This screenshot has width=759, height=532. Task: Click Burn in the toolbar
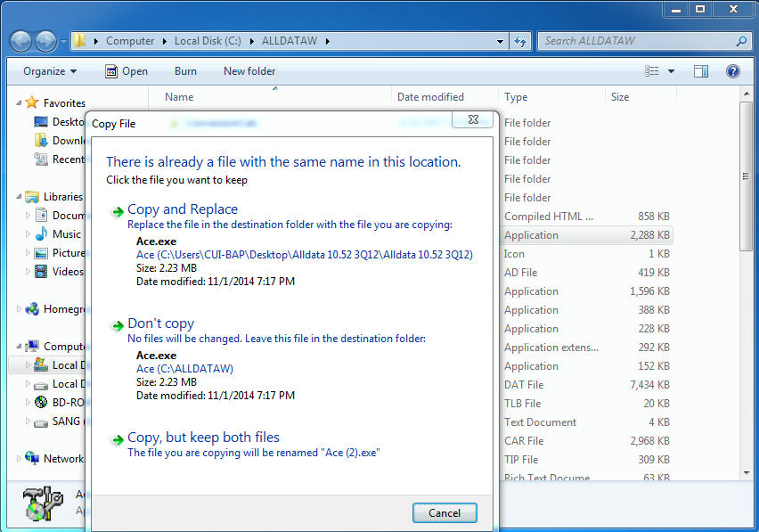(x=185, y=71)
